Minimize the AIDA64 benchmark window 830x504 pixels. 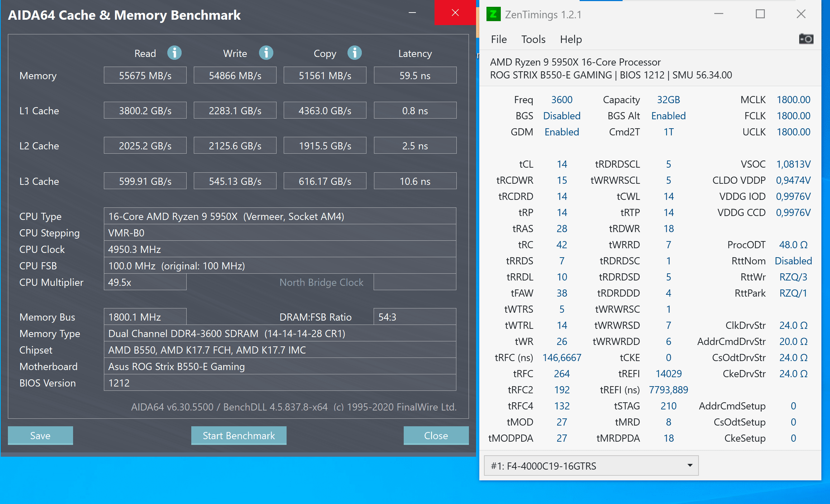412,13
